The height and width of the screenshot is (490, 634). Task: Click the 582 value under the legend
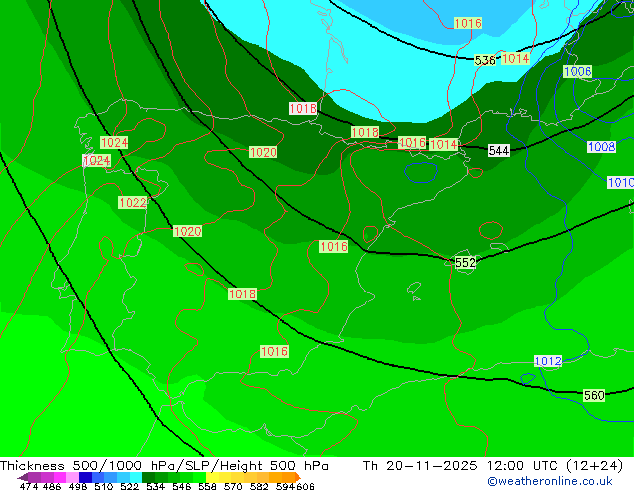pyautogui.click(x=259, y=486)
